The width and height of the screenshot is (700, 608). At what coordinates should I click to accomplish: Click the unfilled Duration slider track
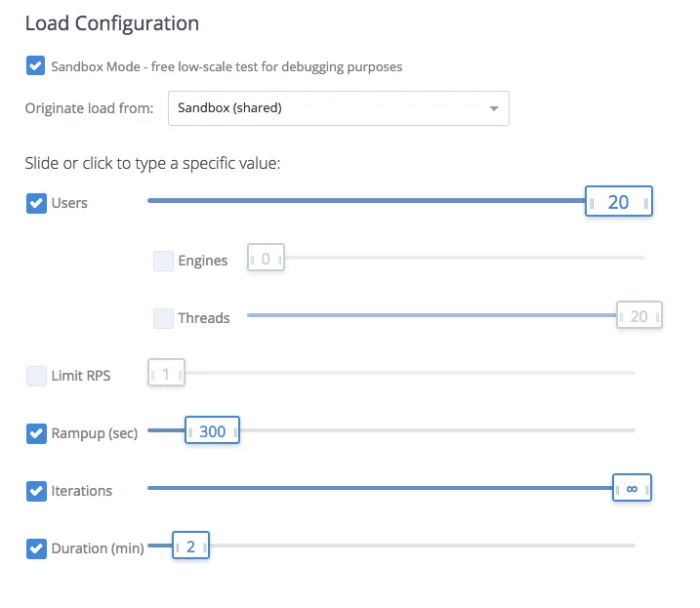click(422, 545)
